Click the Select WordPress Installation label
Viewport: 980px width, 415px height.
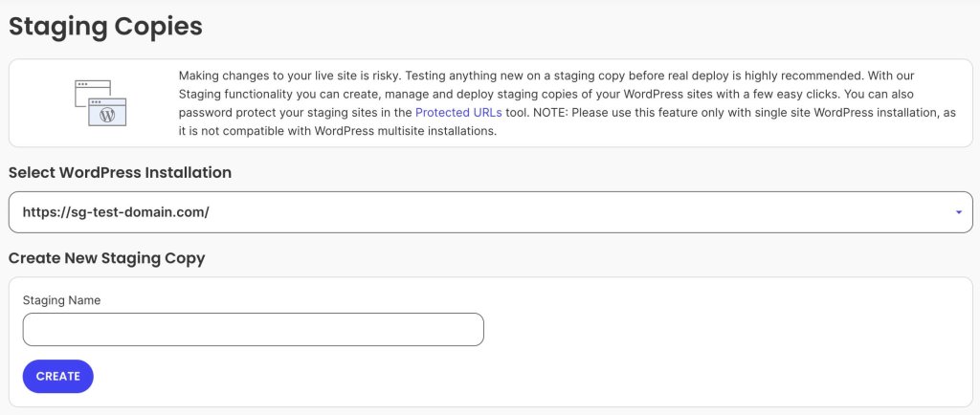coord(120,172)
